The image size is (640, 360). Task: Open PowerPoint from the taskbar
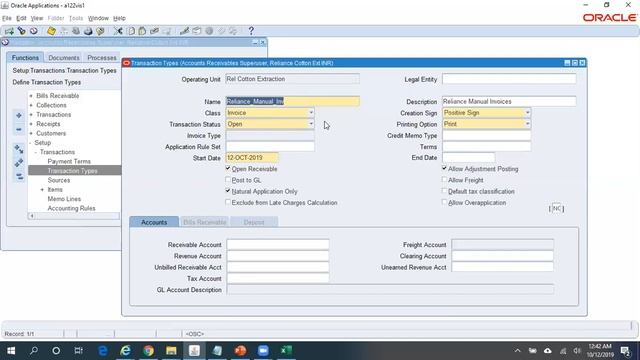click(x=240, y=351)
